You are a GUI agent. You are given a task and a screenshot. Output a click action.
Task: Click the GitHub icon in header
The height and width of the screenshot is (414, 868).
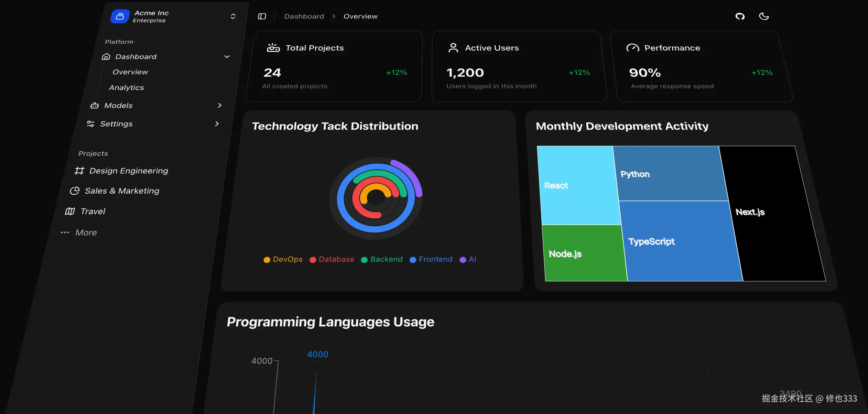[740, 16]
